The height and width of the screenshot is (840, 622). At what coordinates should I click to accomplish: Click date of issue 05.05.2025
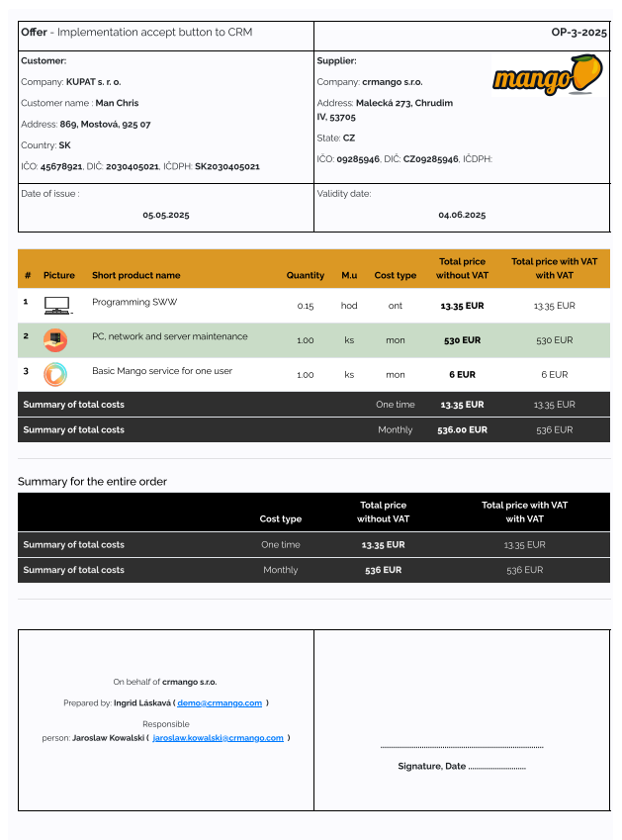166,215
